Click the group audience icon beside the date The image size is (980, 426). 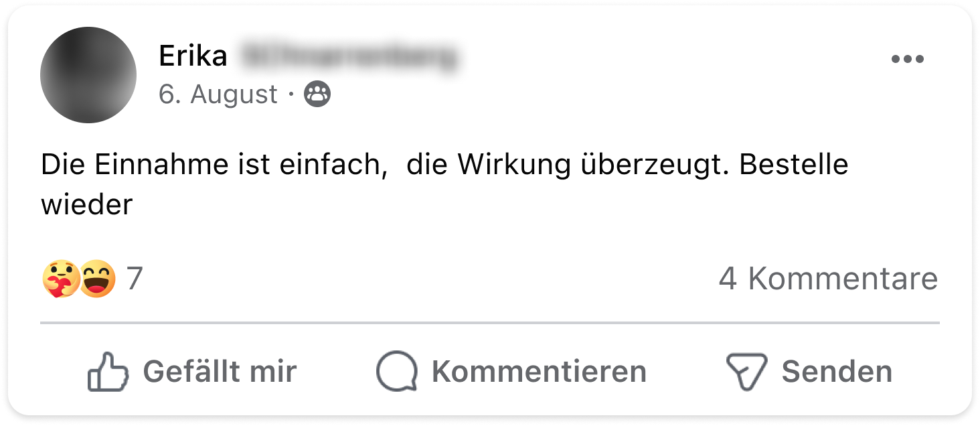[317, 95]
